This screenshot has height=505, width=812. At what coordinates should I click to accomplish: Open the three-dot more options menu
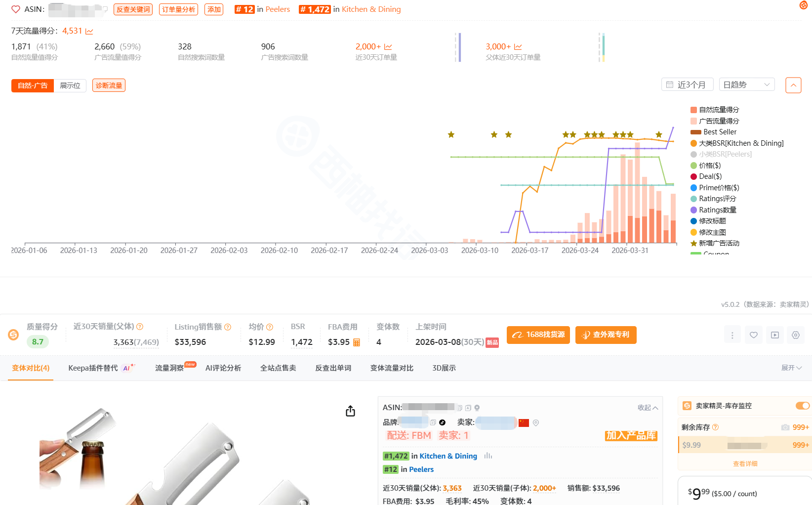coord(732,335)
